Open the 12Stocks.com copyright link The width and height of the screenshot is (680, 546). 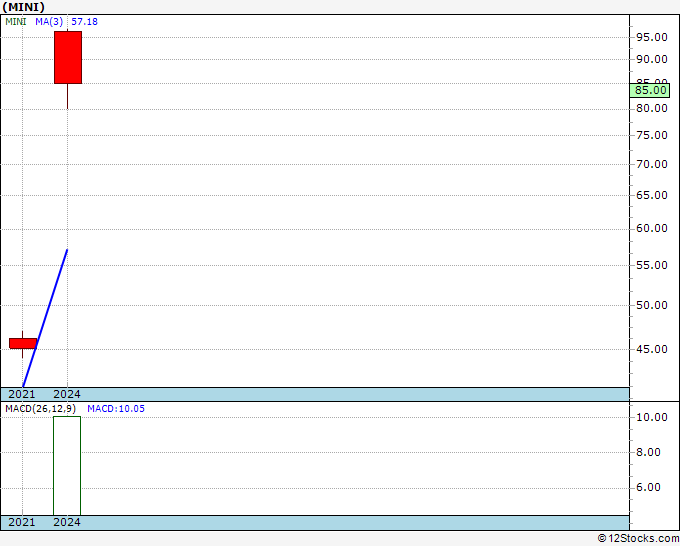tap(638, 539)
